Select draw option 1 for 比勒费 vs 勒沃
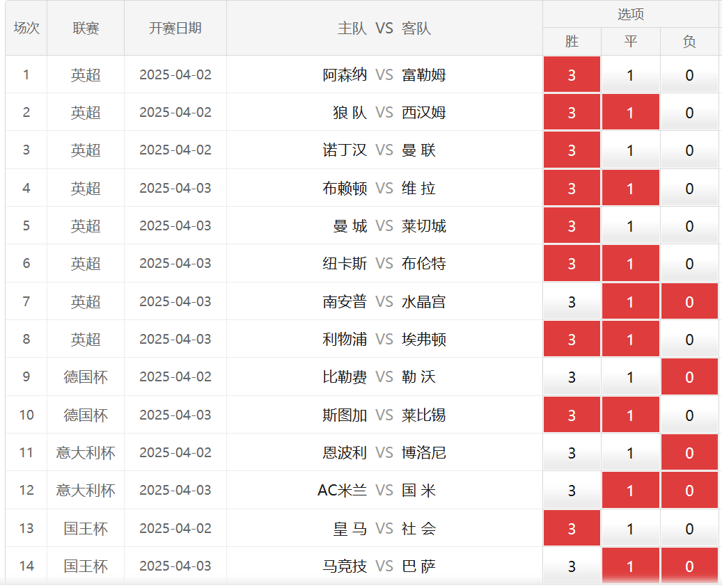This screenshot has height=588, width=722. [630, 377]
